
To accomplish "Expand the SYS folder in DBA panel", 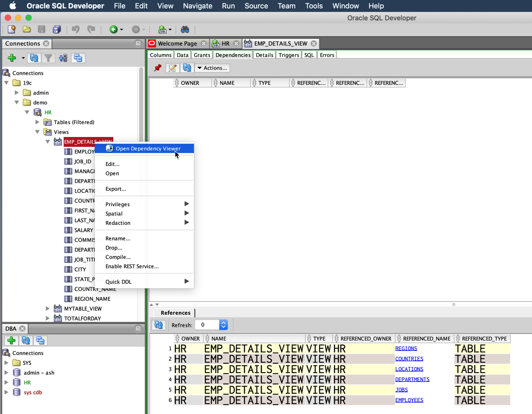I will 6,363.
